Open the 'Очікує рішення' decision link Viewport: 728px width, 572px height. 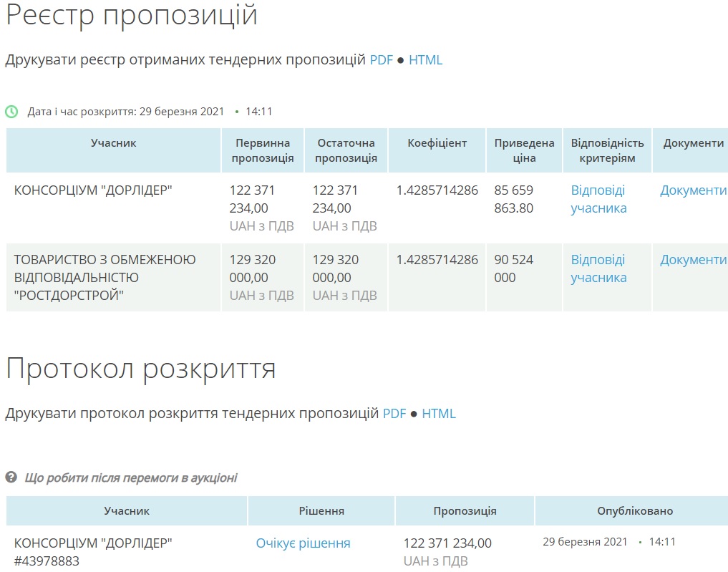[x=303, y=543]
